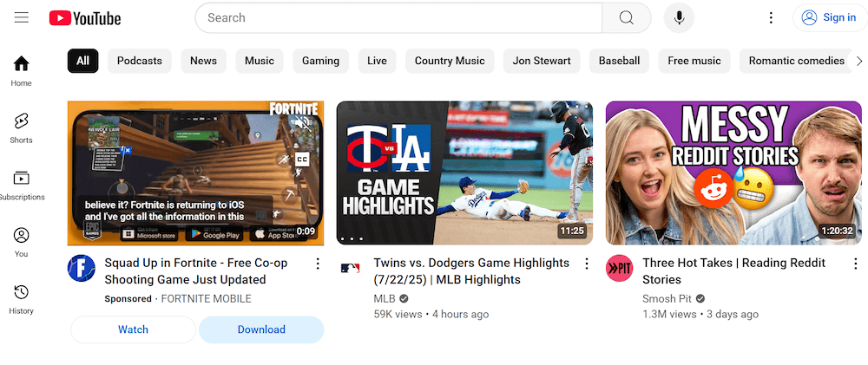Image resolution: width=868 pixels, height=365 pixels.
Task: Open the three-dot settings menu in header
Action: coord(771,17)
